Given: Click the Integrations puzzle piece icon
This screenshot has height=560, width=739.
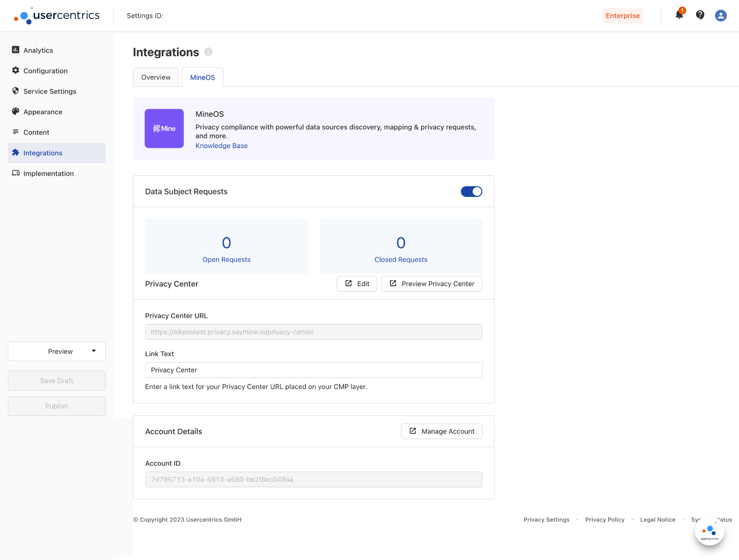Looking at the screenshot, I should click(16, 153).
